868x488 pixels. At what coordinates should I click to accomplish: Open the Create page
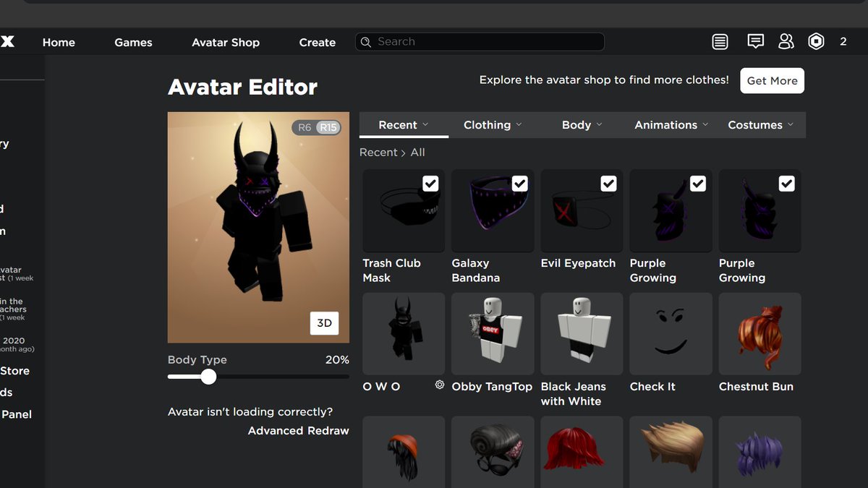coord(317,42)
